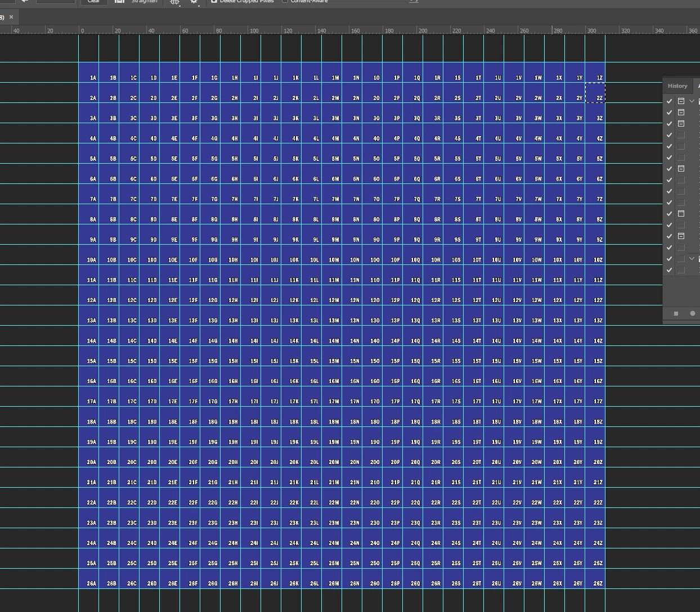The image size is (700, 612).
Task: Click grid cell labeled 2I
Action: coord(251,92)
